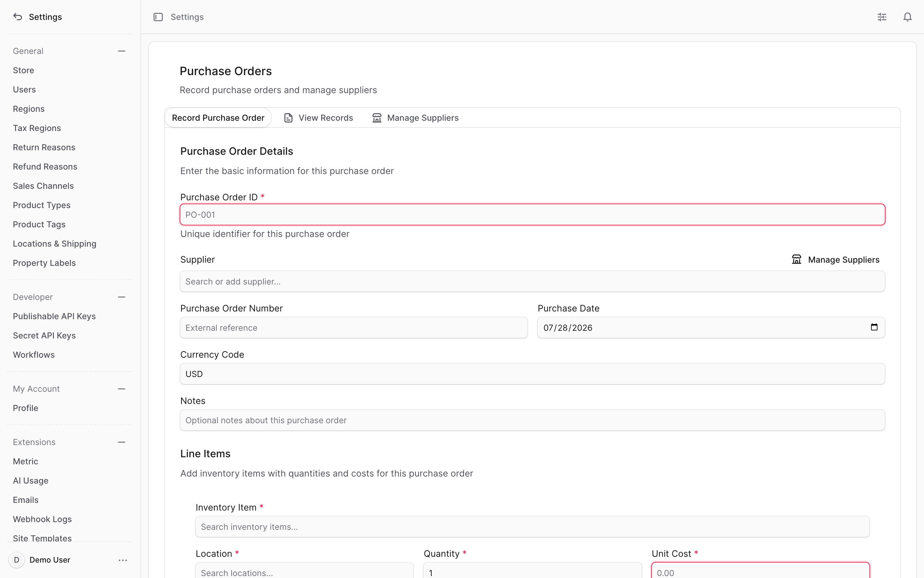Open the notifications bell
The height and width of the screenshot is (578, 924).
coord(908,17)
